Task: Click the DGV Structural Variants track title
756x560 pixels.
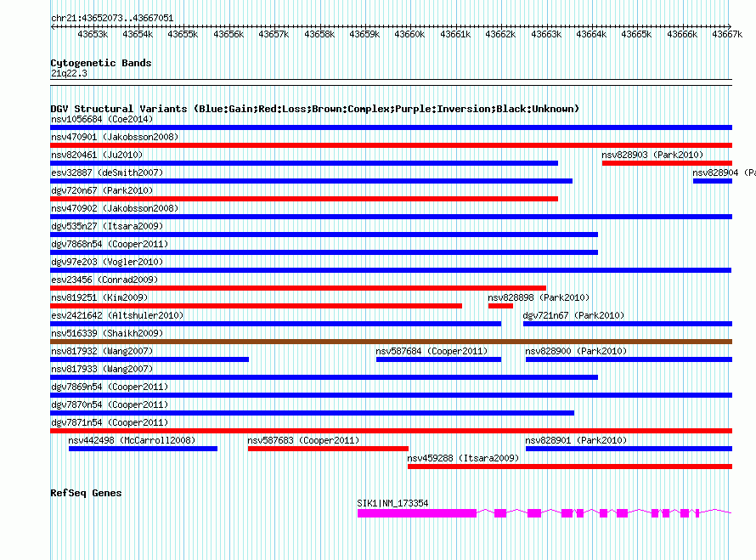Action: tap(315, 109)
